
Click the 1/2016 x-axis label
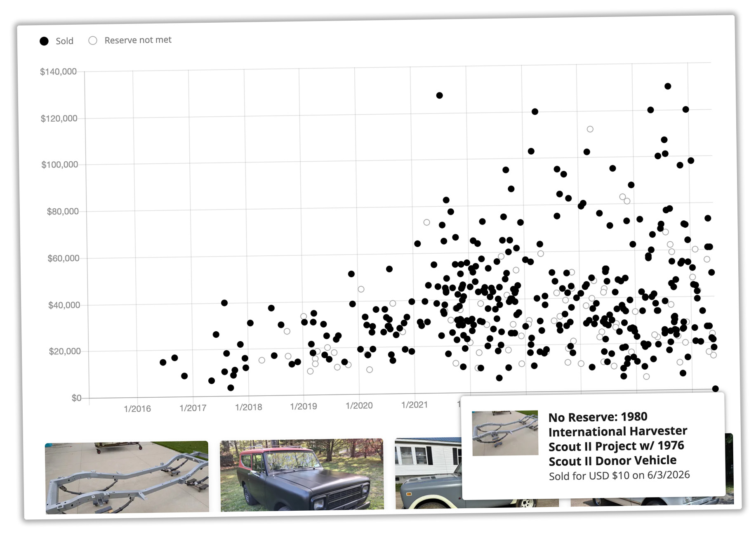click(x=137, y=409)
